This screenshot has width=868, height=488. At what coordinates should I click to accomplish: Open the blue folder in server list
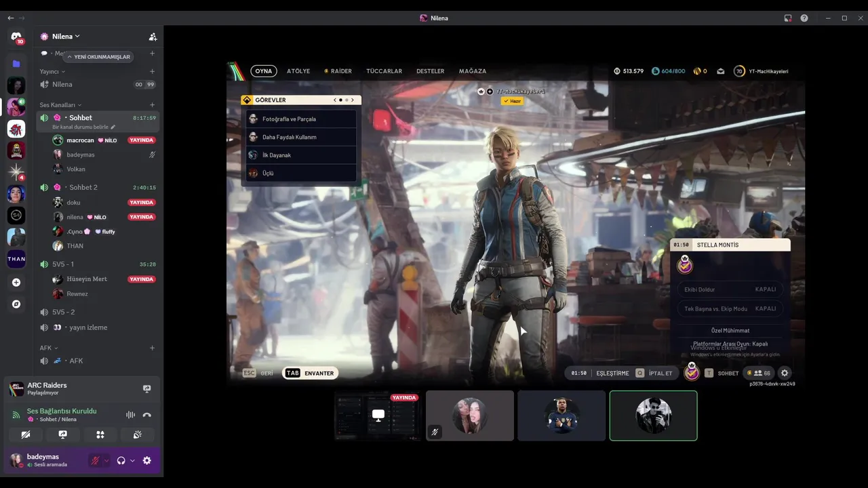coord(16,64)
